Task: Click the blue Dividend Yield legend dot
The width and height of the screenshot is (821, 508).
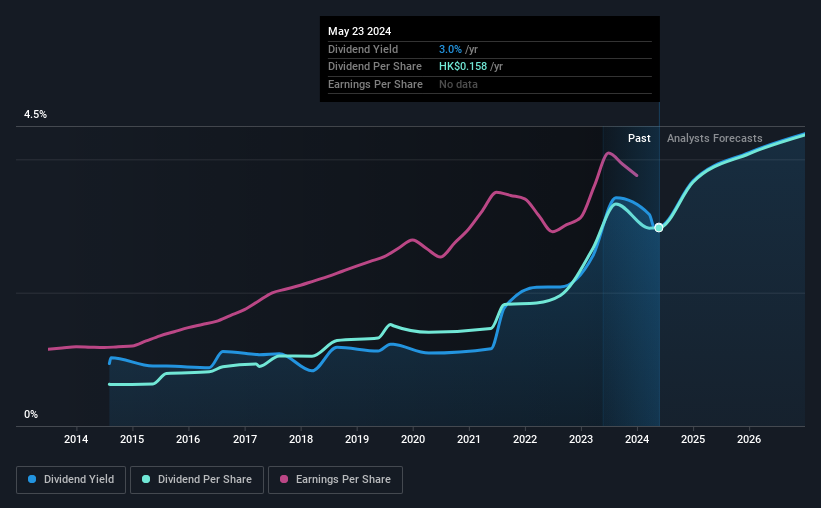Action: [x=32, y=479]
